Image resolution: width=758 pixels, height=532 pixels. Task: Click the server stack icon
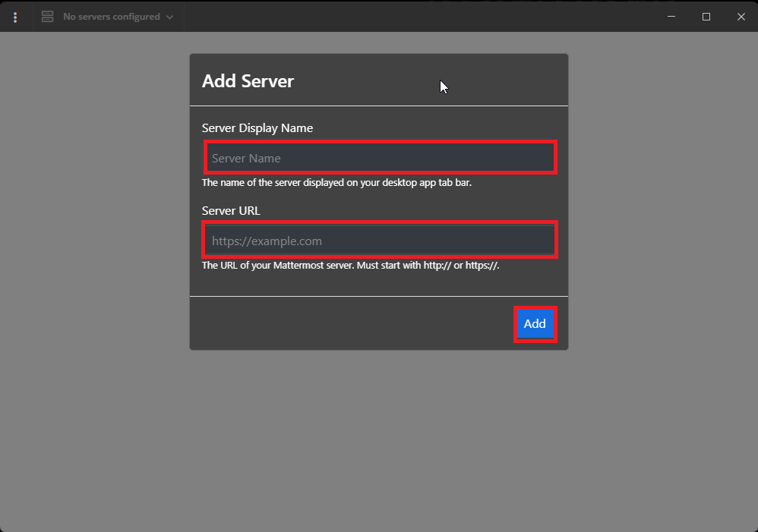pos(47,17)
